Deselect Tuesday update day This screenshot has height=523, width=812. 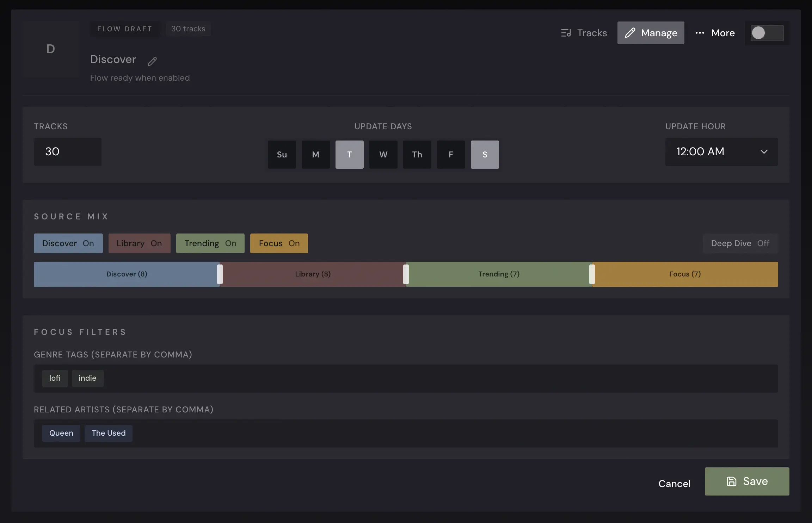pyautogui.click(x=350, y=155)
